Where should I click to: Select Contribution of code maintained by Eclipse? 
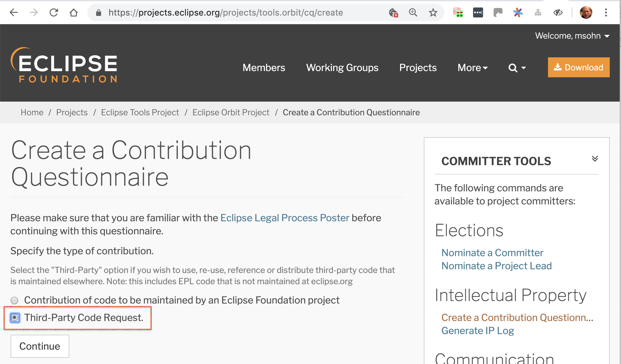click(x=14, y=300)
